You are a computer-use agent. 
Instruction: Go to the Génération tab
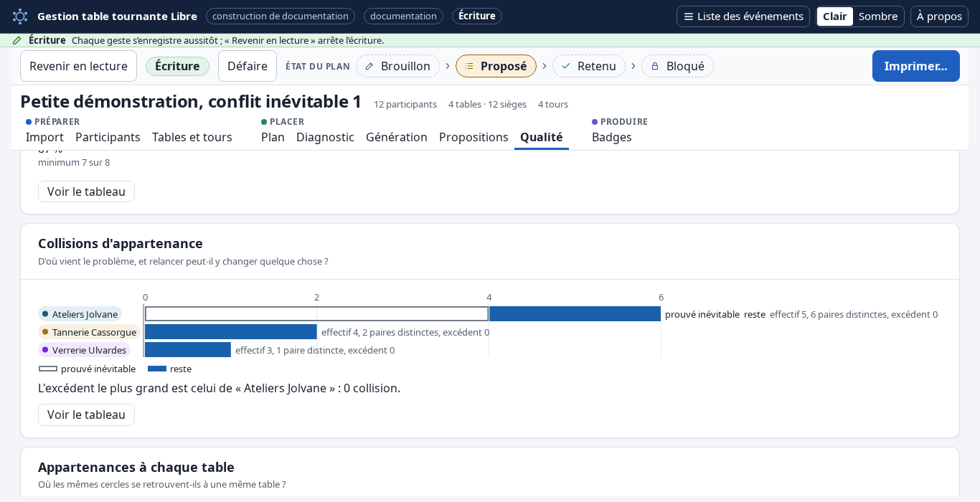(397, 137)
